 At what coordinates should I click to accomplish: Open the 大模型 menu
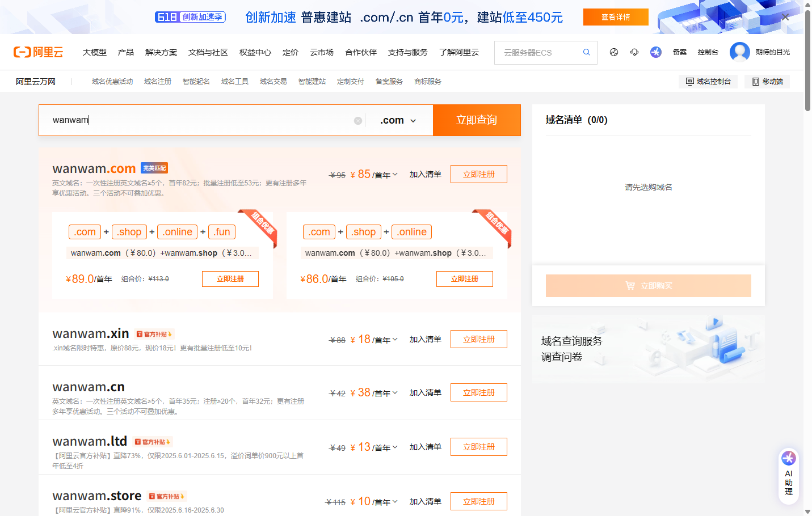point(95,52)
